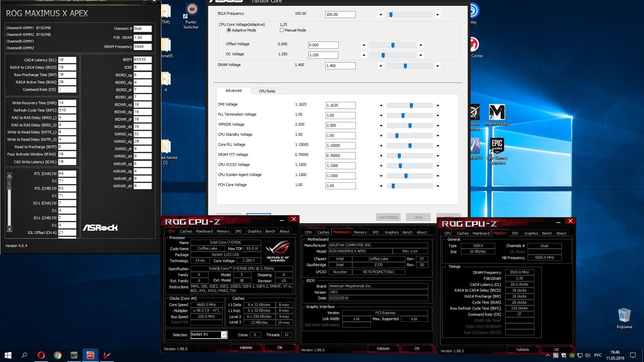644x362 pixels.
Task: Click the volume icon in the system tray
Action: 588,355
